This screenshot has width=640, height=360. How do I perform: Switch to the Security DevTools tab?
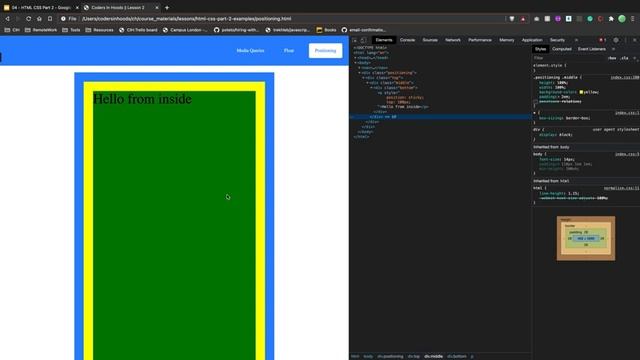[557, 40]
